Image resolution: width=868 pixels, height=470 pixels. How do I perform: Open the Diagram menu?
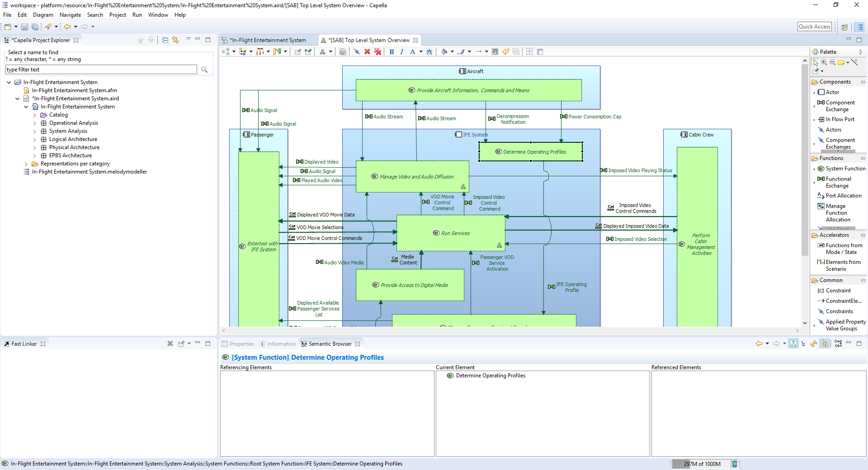[43, 15]
